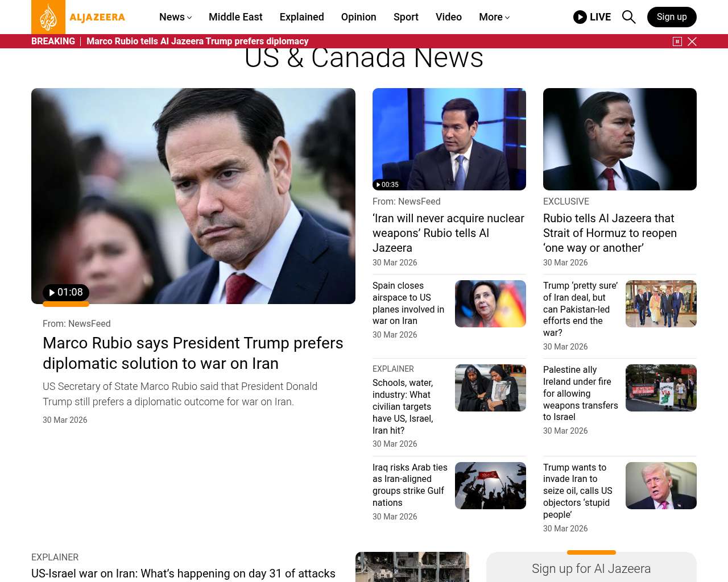Pause the breaking news ticker
728x582 pixels.
677,41
